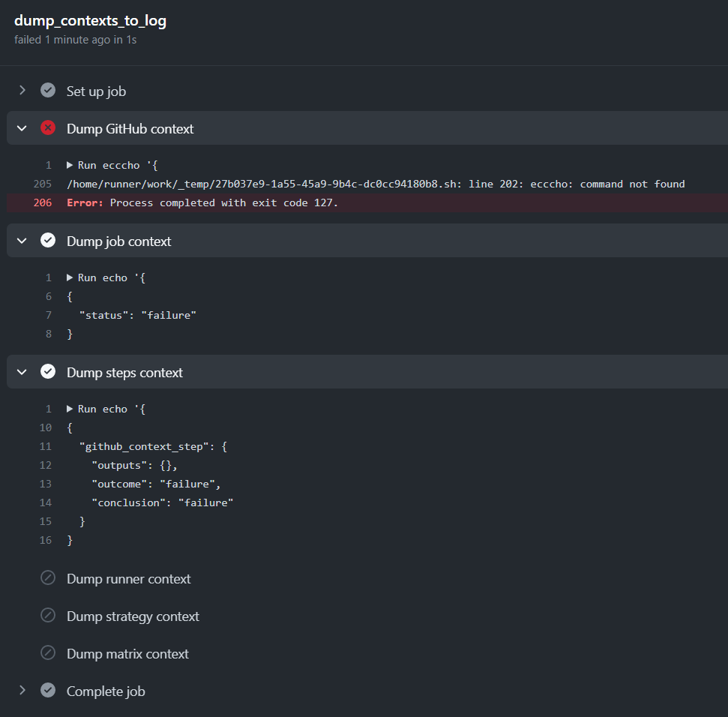Collapse the Dump steps context step
Viewport: 728px width, 717px height.
point(22,372)
